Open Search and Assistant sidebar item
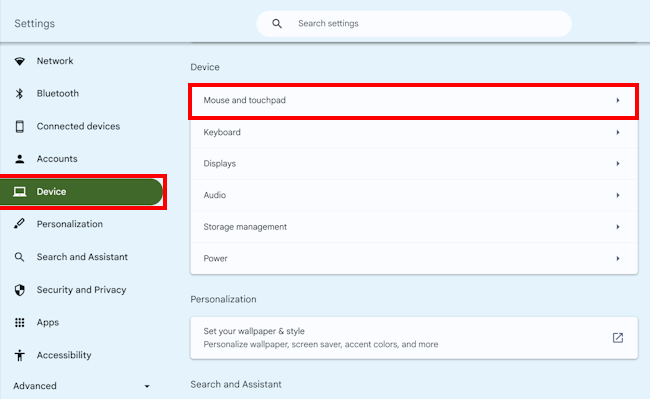Screen dimensions: 650x399 point(81,257)
